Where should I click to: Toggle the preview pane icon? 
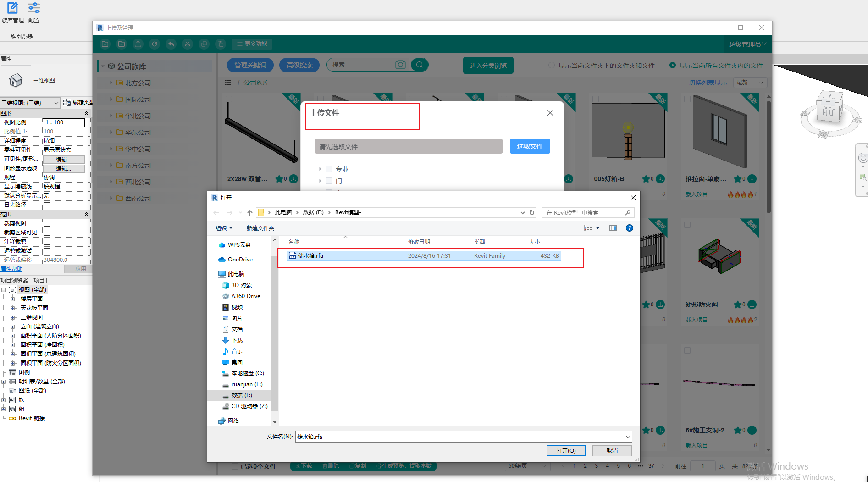coord(613,228)
